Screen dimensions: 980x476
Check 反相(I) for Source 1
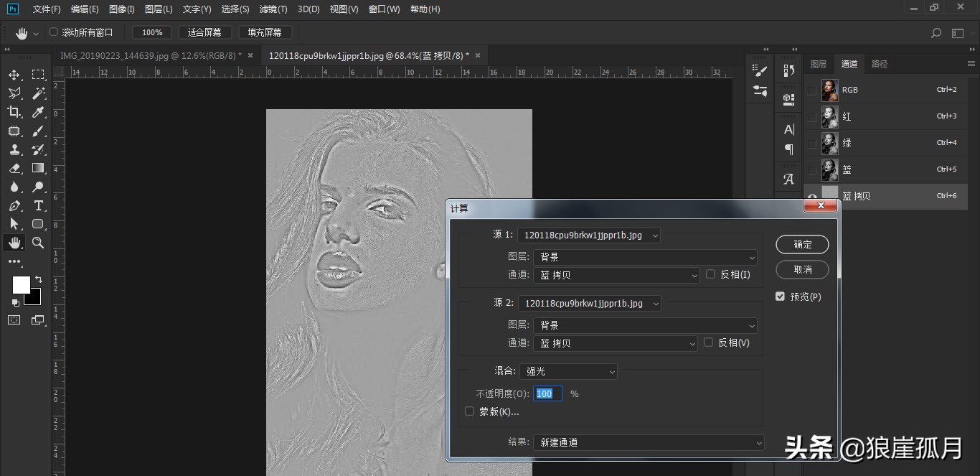pyautogui.click(x=710, y=274)
